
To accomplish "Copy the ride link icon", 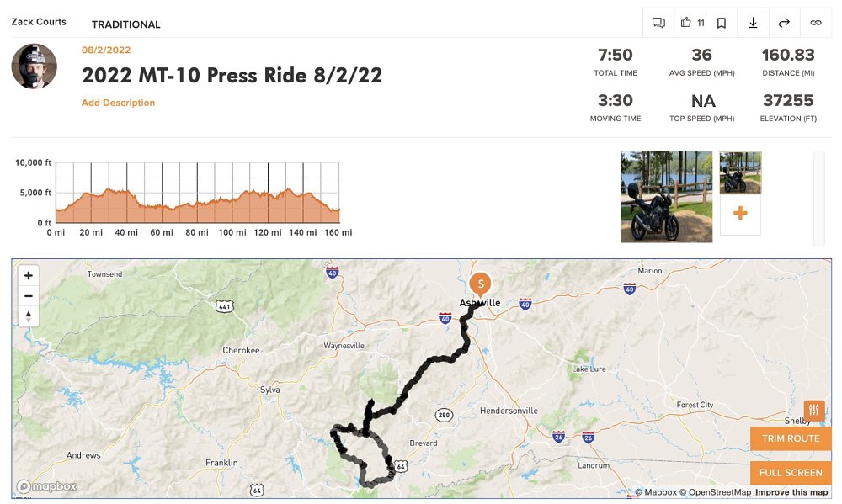I will pos(815,23).
